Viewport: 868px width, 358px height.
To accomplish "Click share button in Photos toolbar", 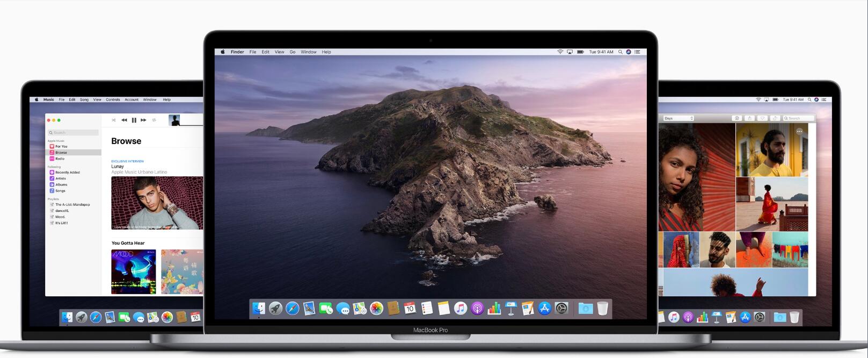I will point(749,118).
